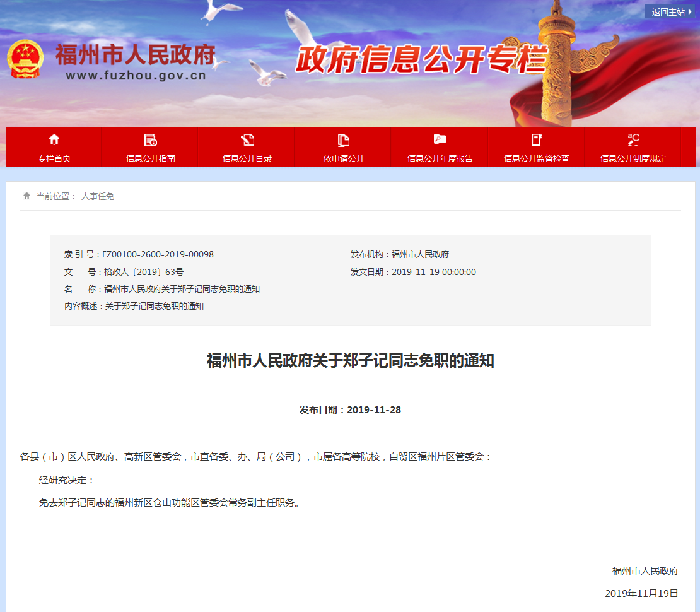Viewport: 700px width, 612px height.
Task: Select the report icon above 信息公开年度报告
Action: click(440, 139)
